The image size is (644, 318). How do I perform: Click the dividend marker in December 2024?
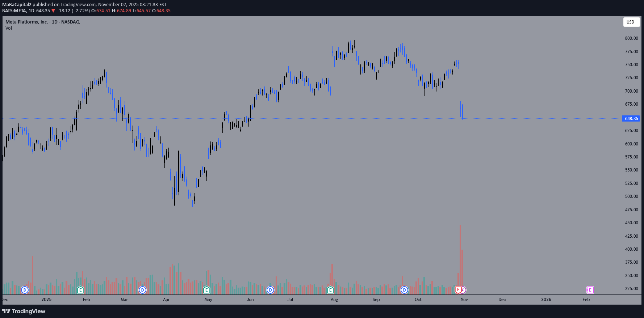25,290
